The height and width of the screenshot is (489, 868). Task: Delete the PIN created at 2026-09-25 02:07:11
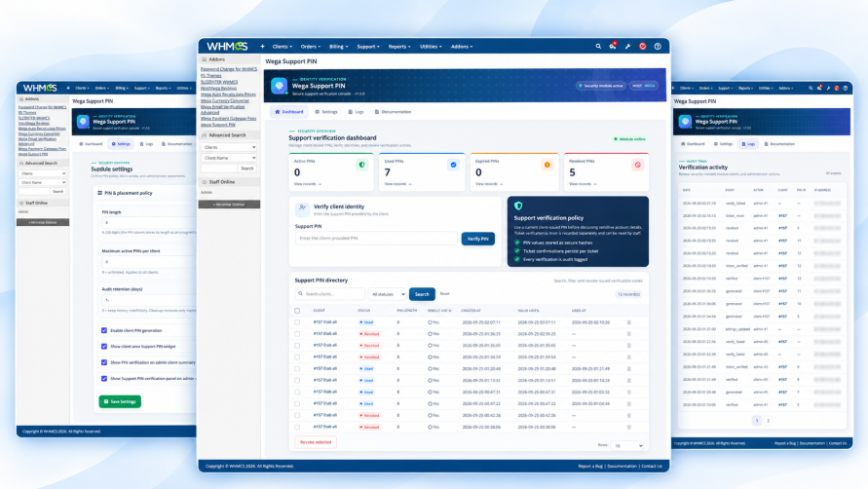[629, 322]
